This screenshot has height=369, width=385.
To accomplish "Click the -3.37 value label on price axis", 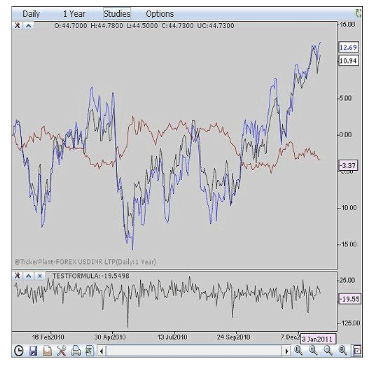I will tap(348, 165).
